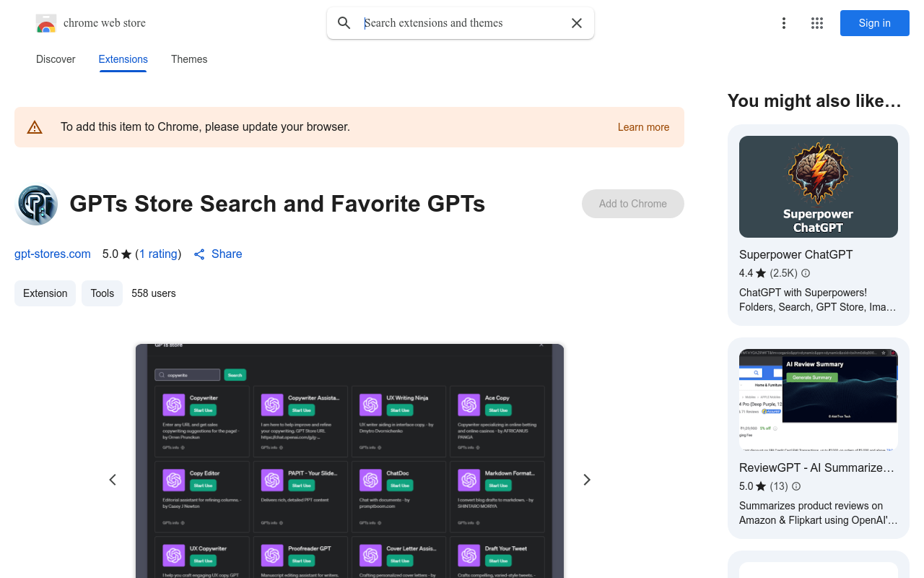Click the Share icon next to the rating

[x=200, y=254]
